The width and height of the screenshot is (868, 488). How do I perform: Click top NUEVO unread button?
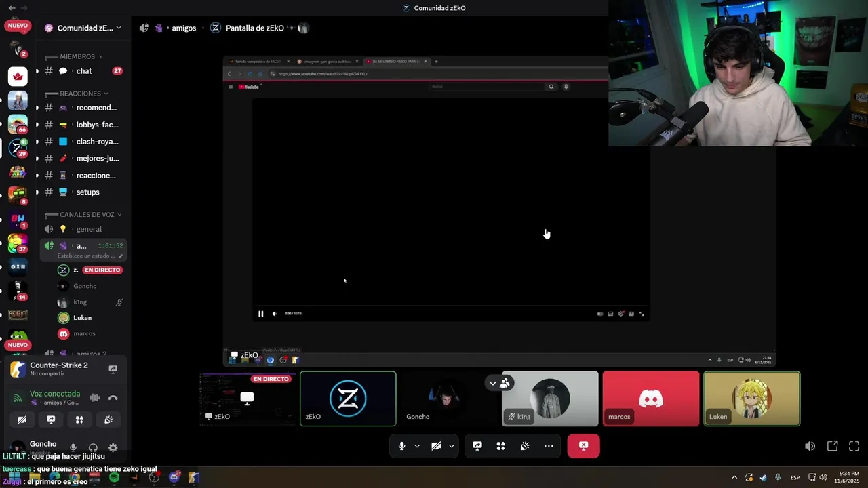coord(18,26)
